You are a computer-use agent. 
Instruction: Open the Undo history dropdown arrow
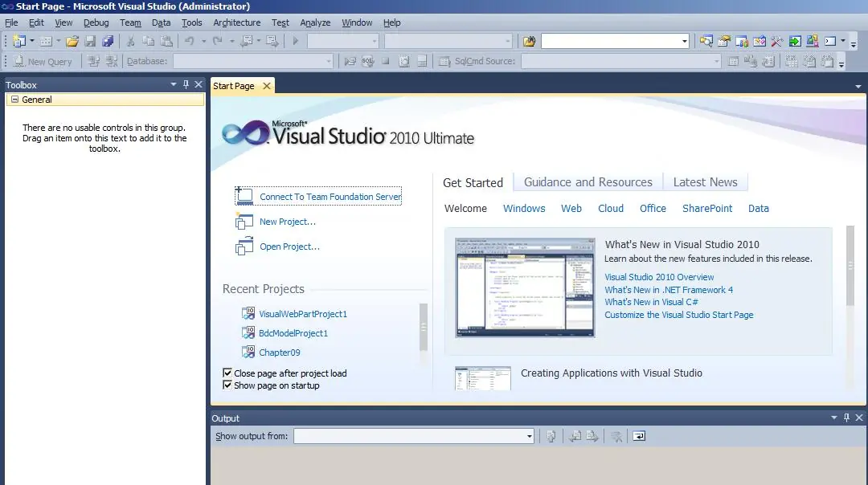pyautogui.click(x=203, y=41)
